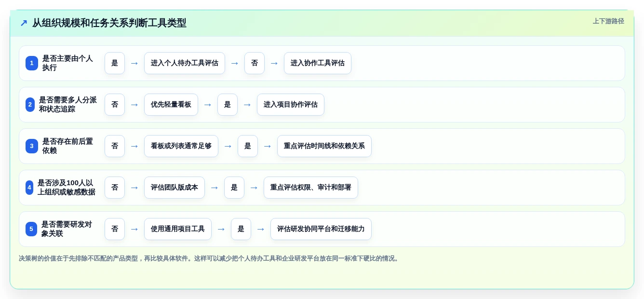This screenshot has height=299, width=644.
Task: Click question text 是否主要由个人执行
Action: click(67, 63)
